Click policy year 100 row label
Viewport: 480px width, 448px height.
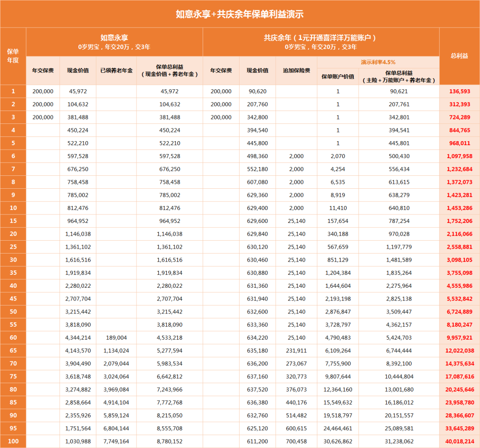pos(14,441)
